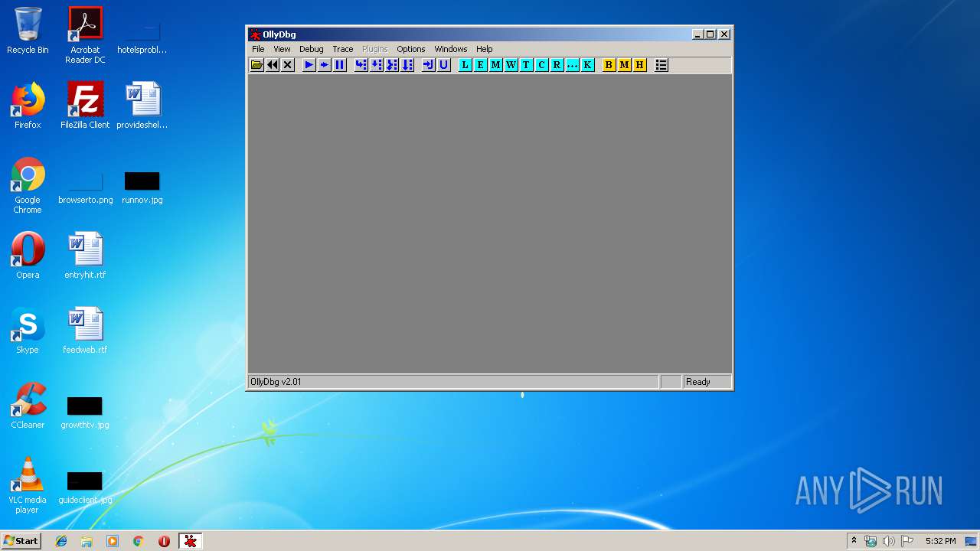Click the disabled Plugins menu
Viewport: 980px width, 551px height.
pyautogui.click(x=375, y=49)
